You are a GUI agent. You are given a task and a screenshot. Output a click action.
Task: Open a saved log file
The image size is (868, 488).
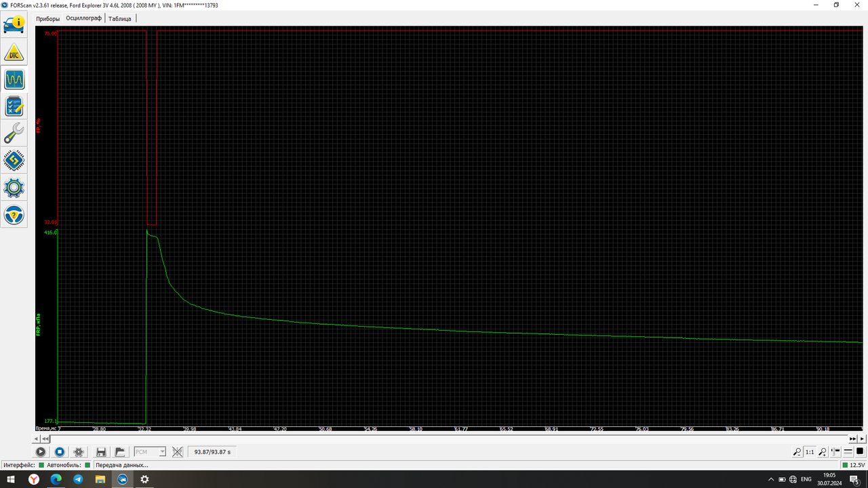tap(120, 451)
